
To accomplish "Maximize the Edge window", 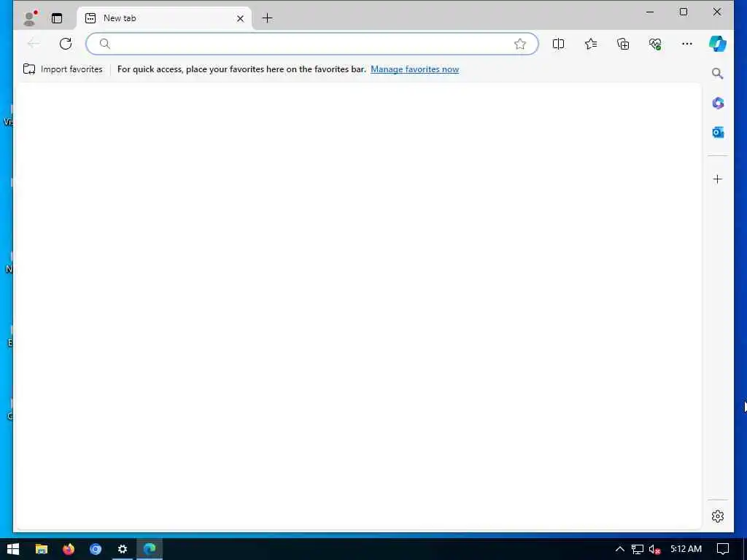I will [683, 12].
